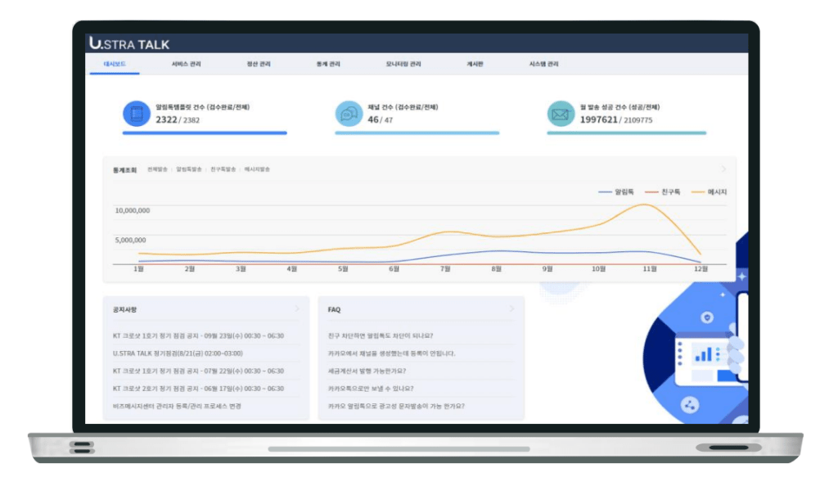838x504 pixels.
Task: Click the 5,000,000 y-axis label
Action: (130, 240)
